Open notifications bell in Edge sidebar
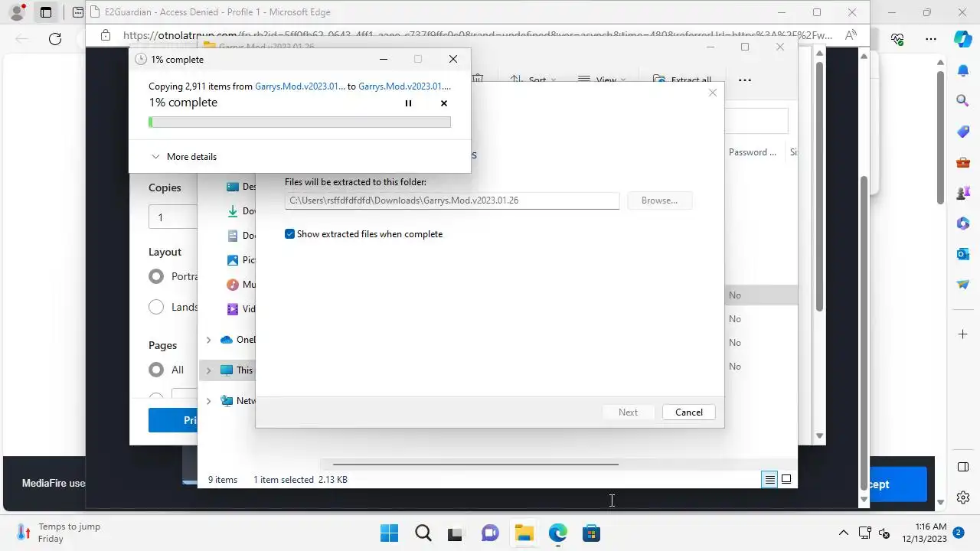The height and width of the screenshot is (551, 980). [x=963, y=70]
